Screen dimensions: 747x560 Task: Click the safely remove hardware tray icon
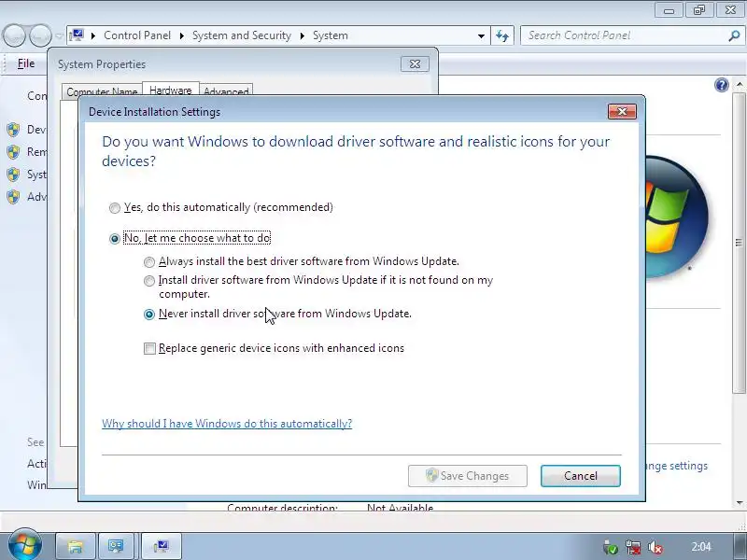[611, 547]
